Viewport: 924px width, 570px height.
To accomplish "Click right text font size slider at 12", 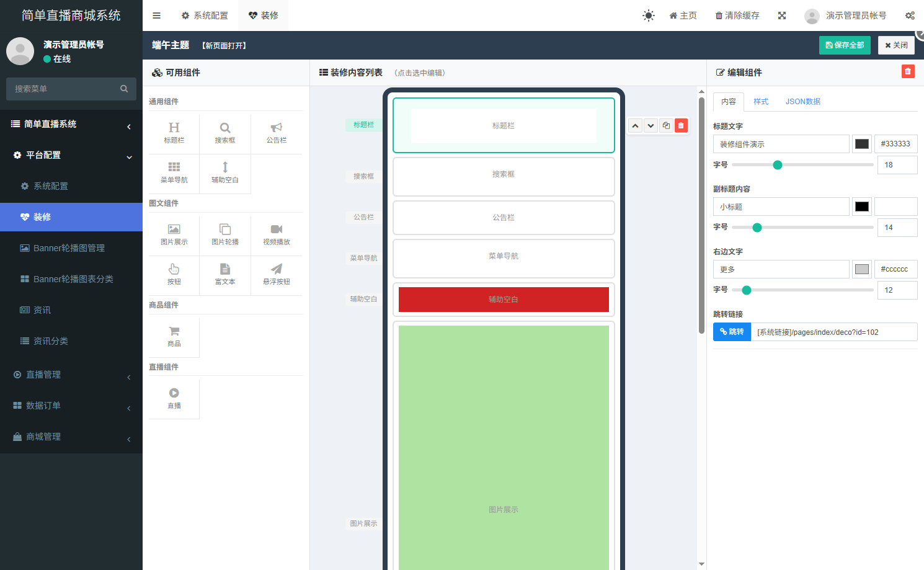I will pyautogui.click(x=747, y=290).
